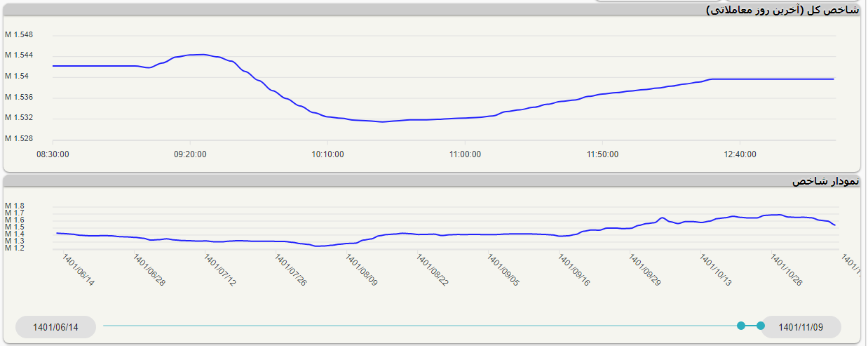
Task: Click the left handle of the date range slider
Action: coord(741,326)
